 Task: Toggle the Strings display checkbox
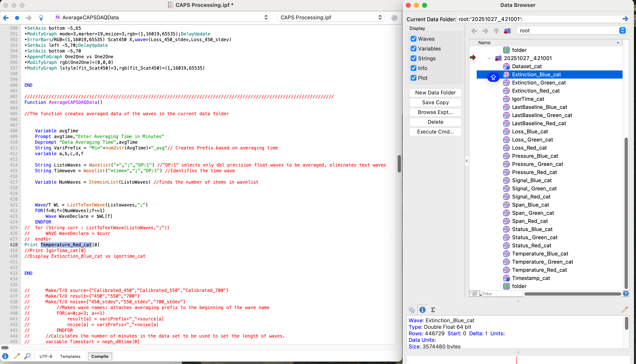(x=413, y=58)
